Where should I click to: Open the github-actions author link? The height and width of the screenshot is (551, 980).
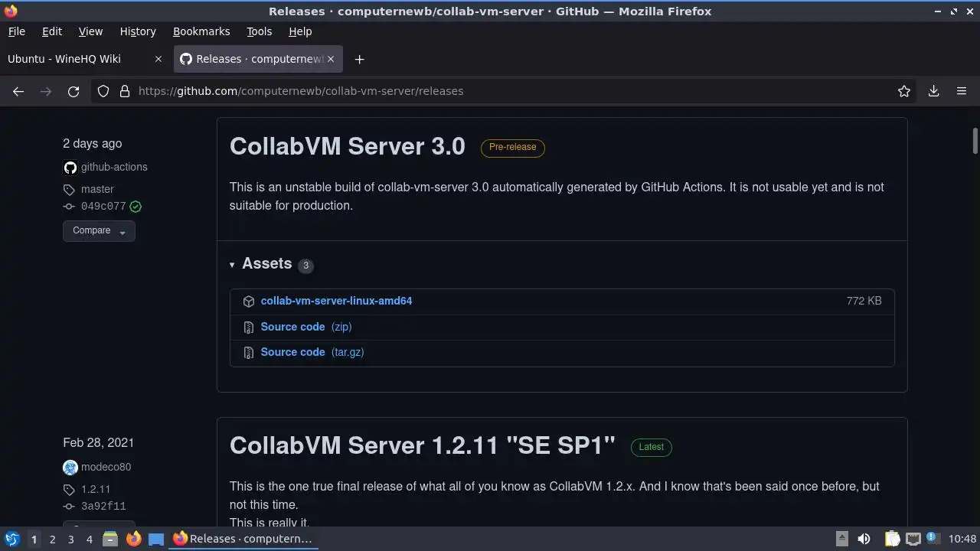(114, 167)
